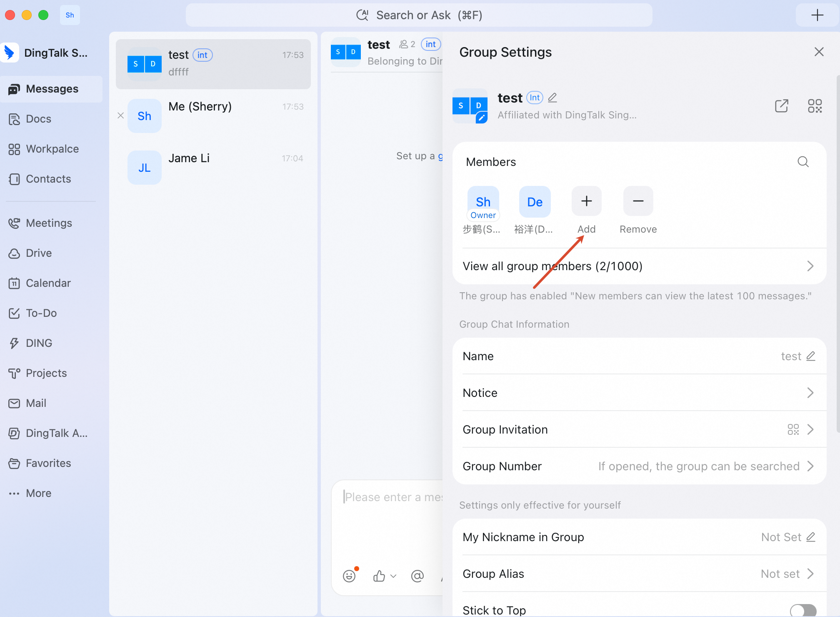
Task: Click the plus button in top bar
Action: point(817,15)
